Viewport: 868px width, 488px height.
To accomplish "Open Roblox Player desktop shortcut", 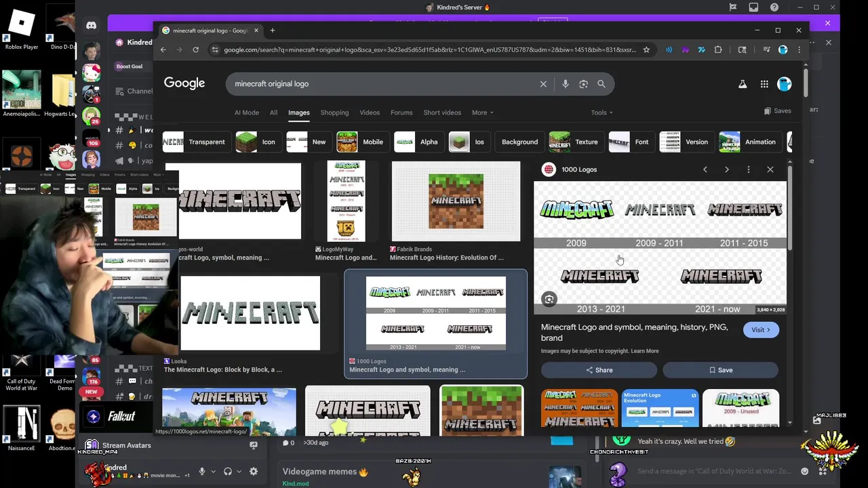I will click(x=22, y=30).
